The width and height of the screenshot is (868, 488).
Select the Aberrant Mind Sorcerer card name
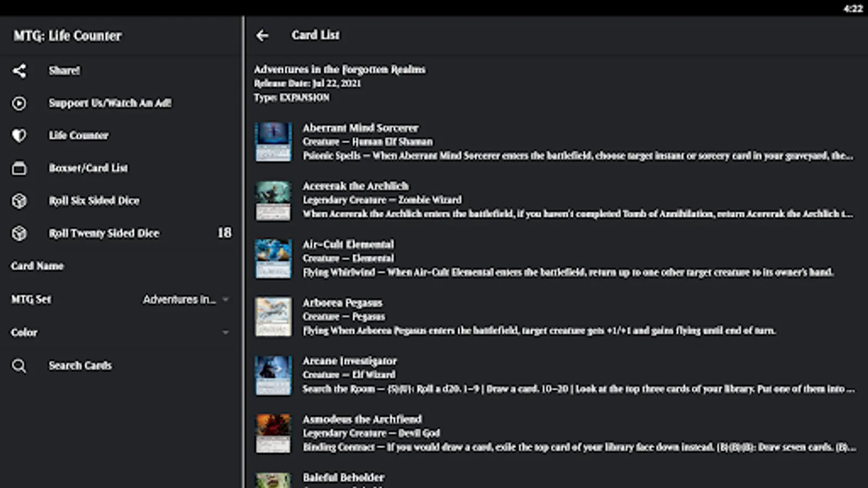[361, 128]
